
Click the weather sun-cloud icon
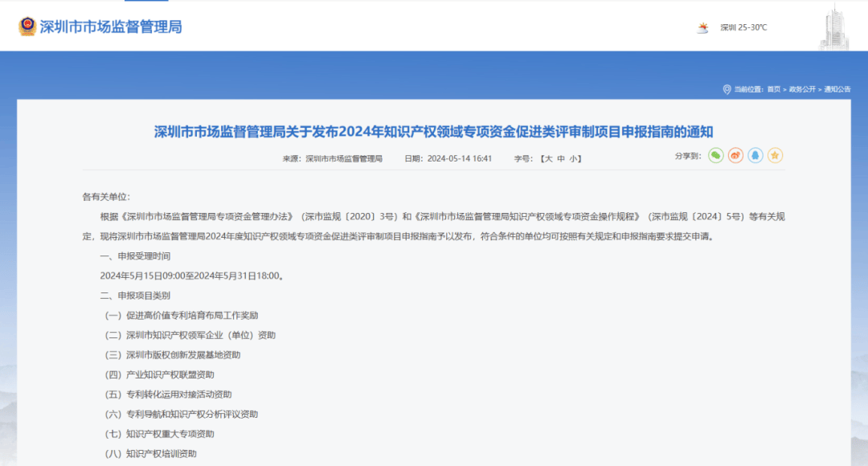pyautogui.click(x=702, y=27)
